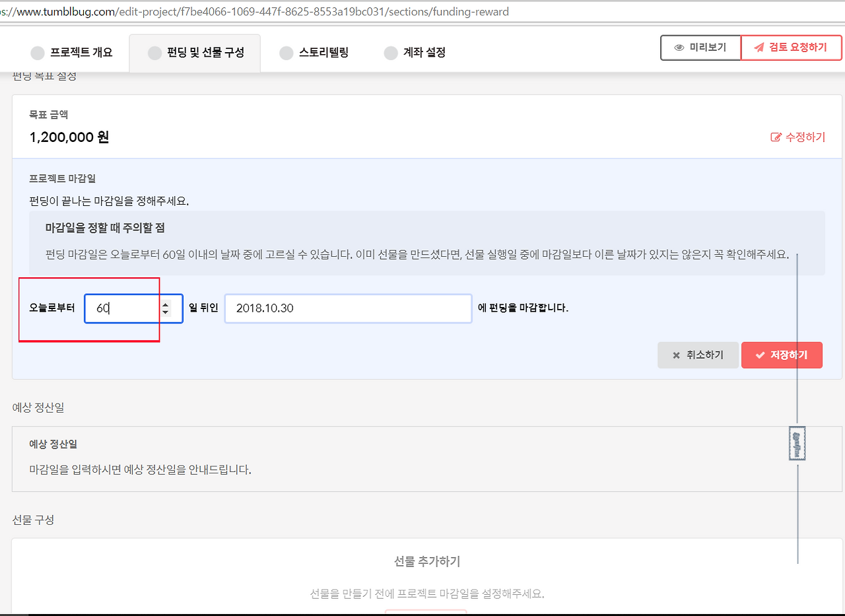Viewport: 845px width, 616px height.
Task: Click the notice heading 마감일을 정할 때 주의할 점
Action: (105, 228)
